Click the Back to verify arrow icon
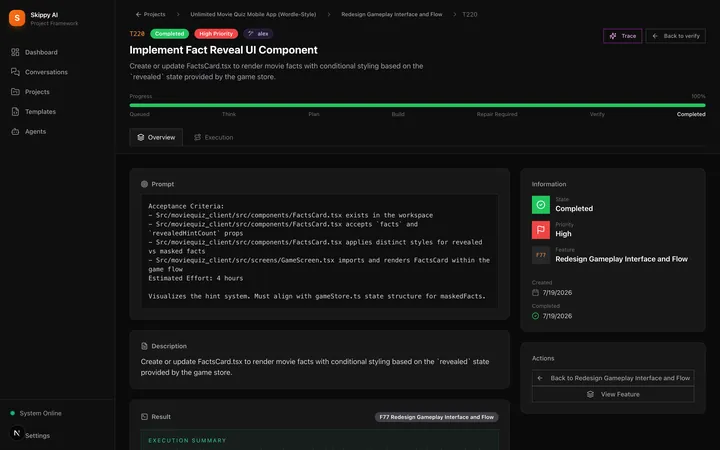The height and width of the screenshot is (450, 720). pyautogui.click(x=655, y=36)
